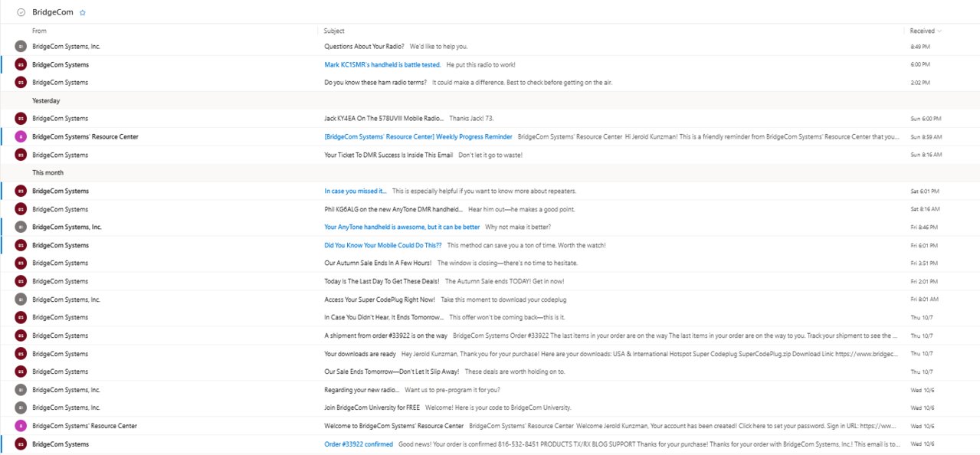Click avatar beside 'Today Is The Last Day' email
Viewport: 980px width, 455px height.
click(21, 281)
